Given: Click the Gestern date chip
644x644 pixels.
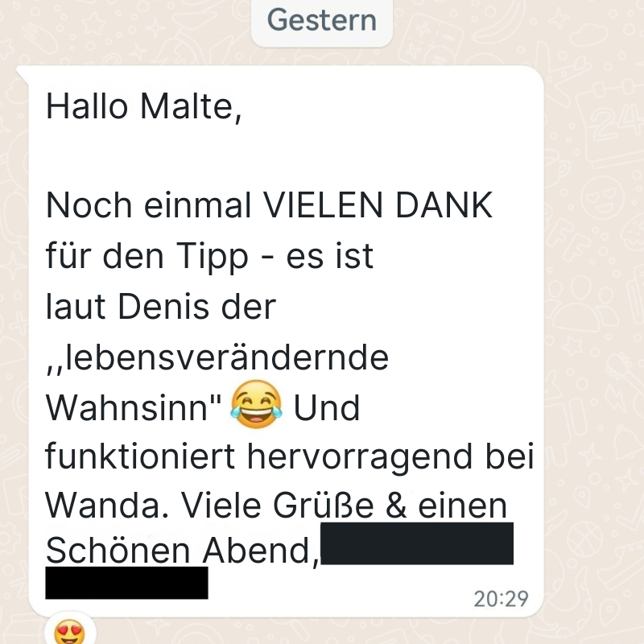Looking at the screenshot, I should (322, 21).
